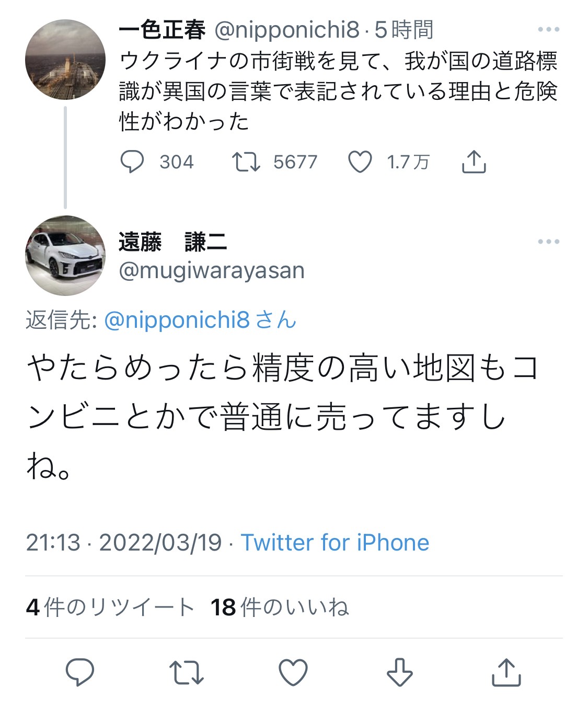Share the reply using bottom share icon

[x=506, y=672]
